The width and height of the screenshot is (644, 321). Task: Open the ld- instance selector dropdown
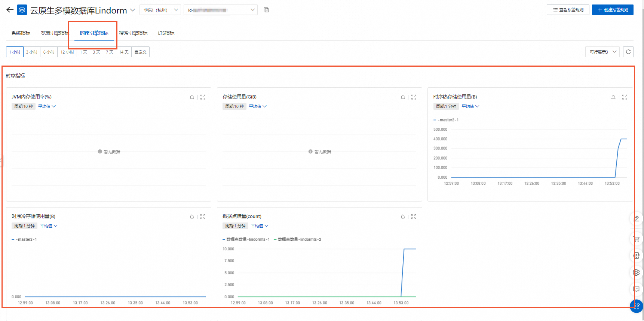point(221,10)
